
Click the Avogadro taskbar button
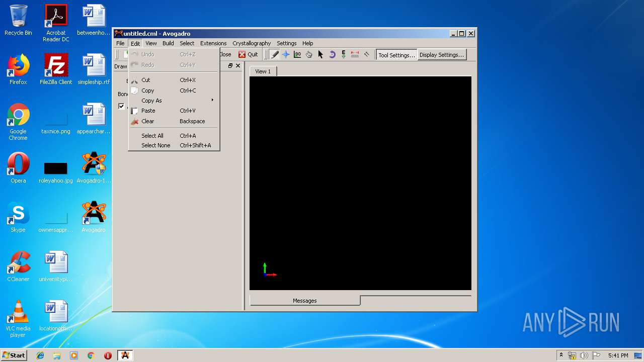click(x=125, y=355)
